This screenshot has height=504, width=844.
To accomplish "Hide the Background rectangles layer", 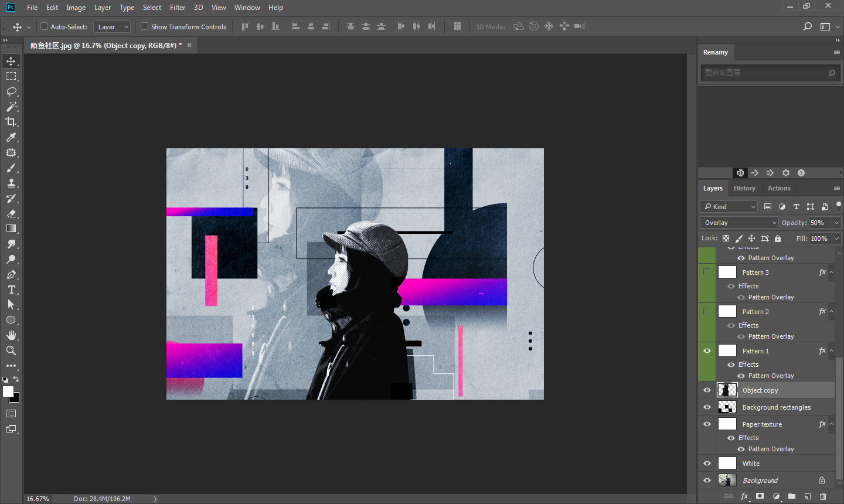I will coord(707,407).
